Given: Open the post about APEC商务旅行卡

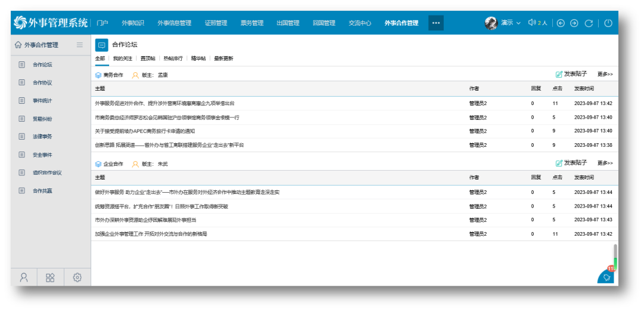Looking at the screenshot, I should tap(145, 131).
